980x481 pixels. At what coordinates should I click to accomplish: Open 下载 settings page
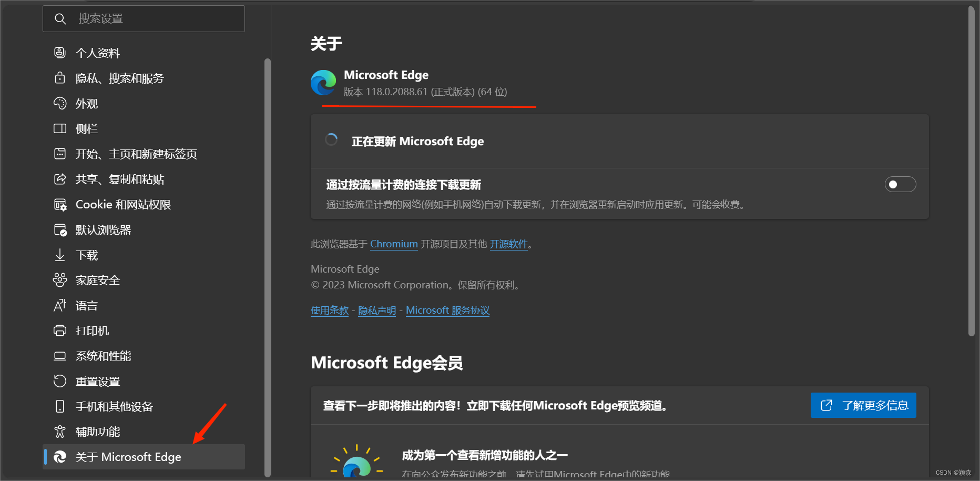(x=144, y=255)
